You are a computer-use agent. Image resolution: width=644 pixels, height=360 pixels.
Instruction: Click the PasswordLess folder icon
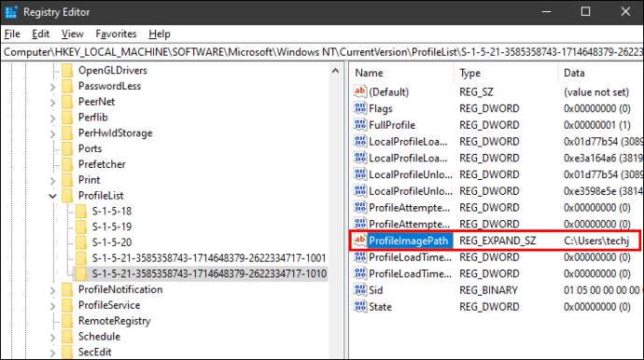pos(67,86)
